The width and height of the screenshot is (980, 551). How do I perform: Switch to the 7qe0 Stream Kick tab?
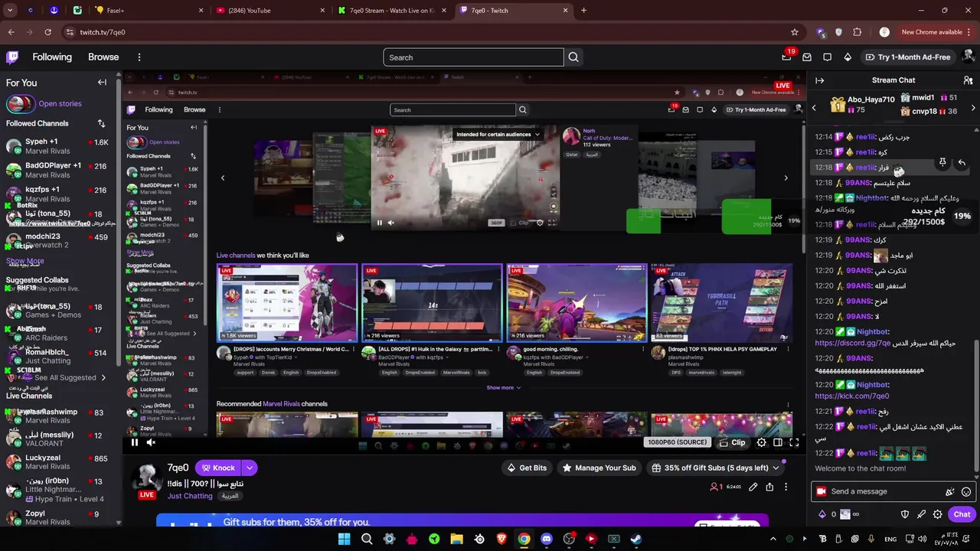[392, 10]
